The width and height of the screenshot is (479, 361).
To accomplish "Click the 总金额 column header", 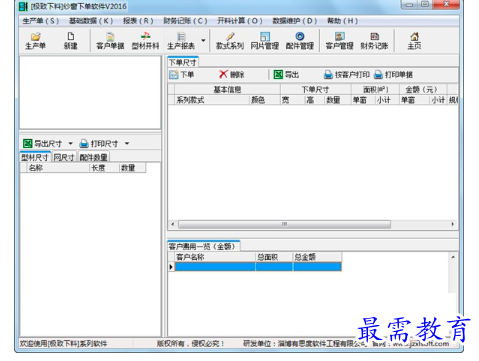I will (x=317, y=257).
